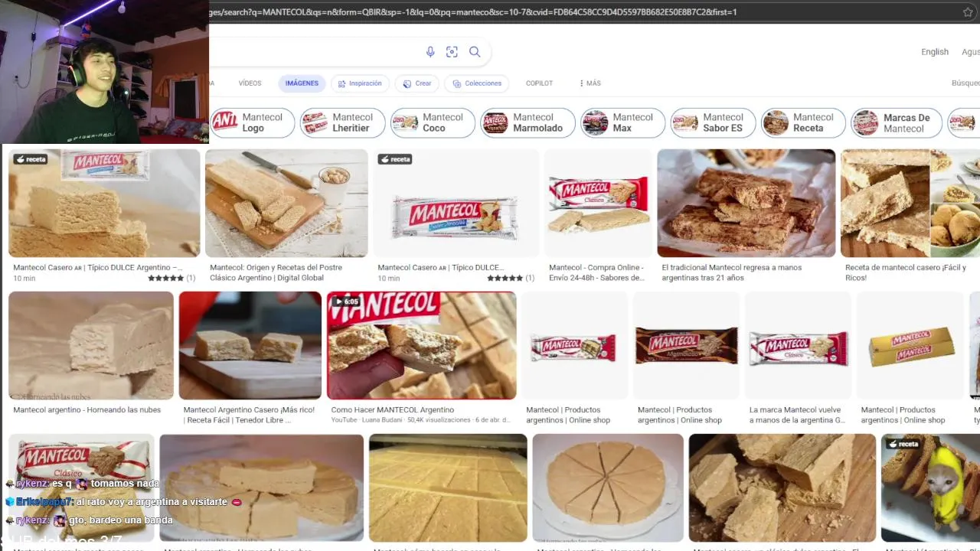Select the Crear tab

pyautogui.click(x=417, y=83)
